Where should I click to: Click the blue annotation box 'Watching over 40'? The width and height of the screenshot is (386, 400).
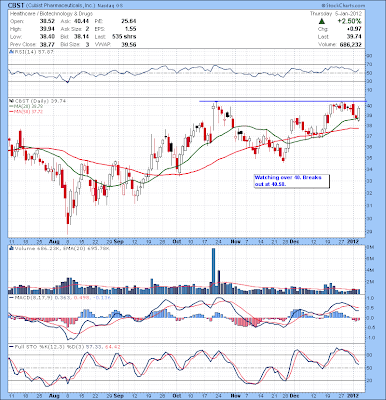pos(292,181)
